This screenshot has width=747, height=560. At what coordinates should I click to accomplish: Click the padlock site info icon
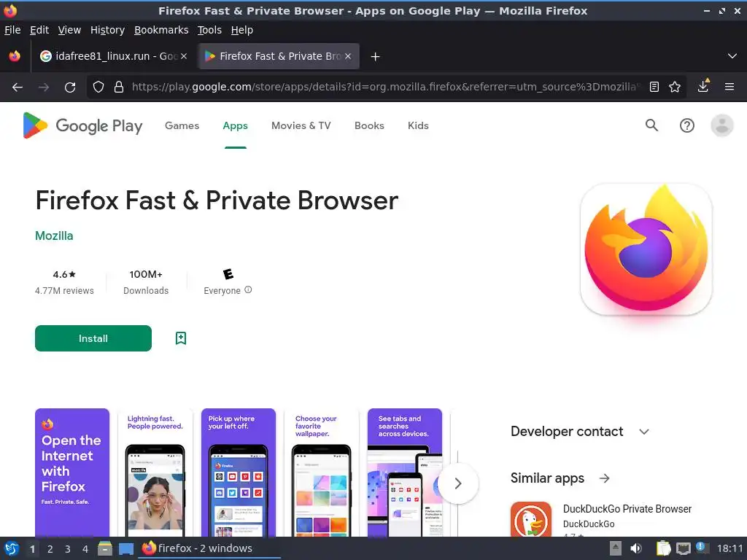click(119, 87)
